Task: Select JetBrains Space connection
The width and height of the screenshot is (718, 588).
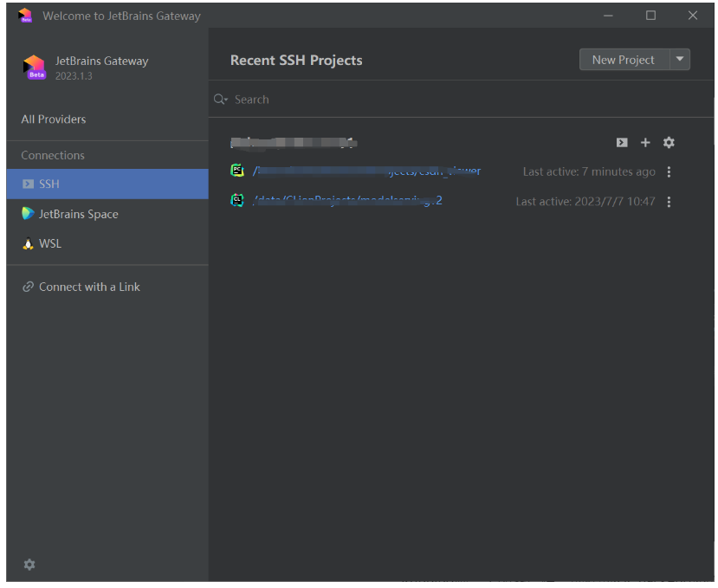Action: [78, 214]
